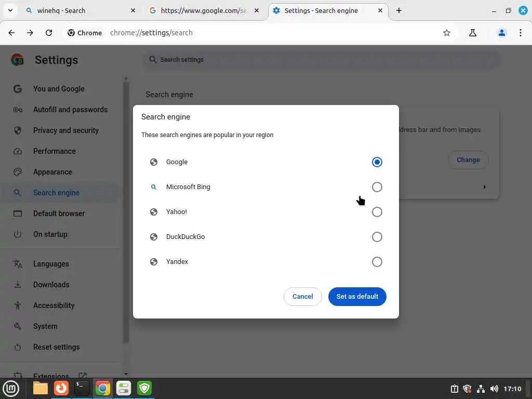
Task: Click the sidebar scrollbar
Action: [x=126, y=212]
